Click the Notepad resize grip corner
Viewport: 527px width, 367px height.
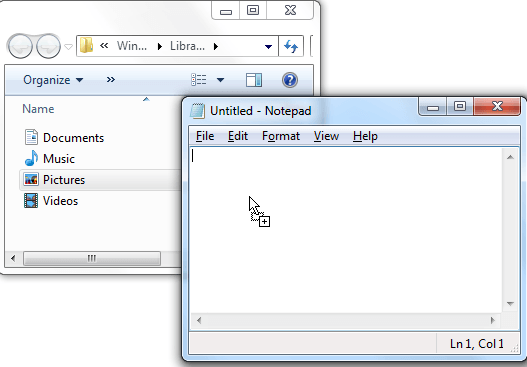pos(515,349)
